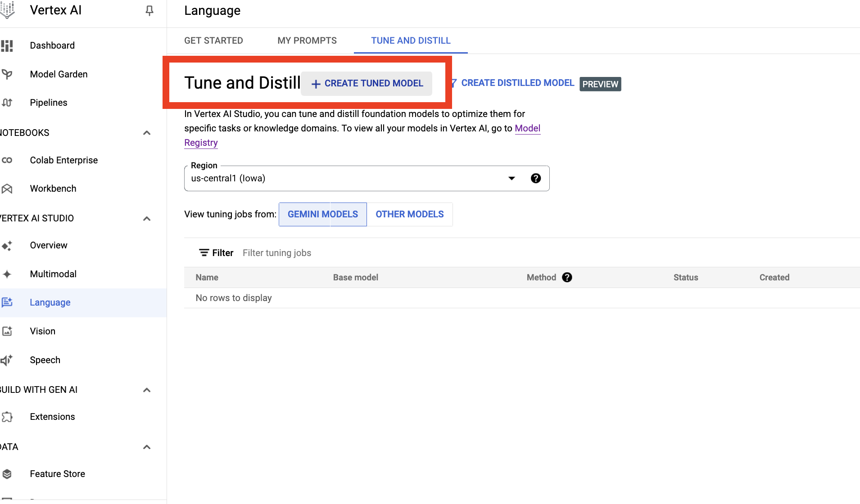This screenshot has height=504, width=860.
Task: Focus the Filter tuning jobs field
Action: point(277,253)
